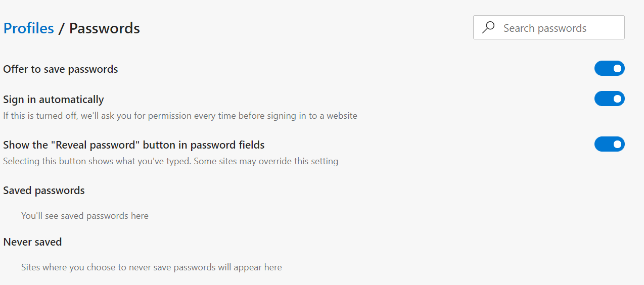Select the Never saved section heading

pyautogui.click(x=32, y=242)
